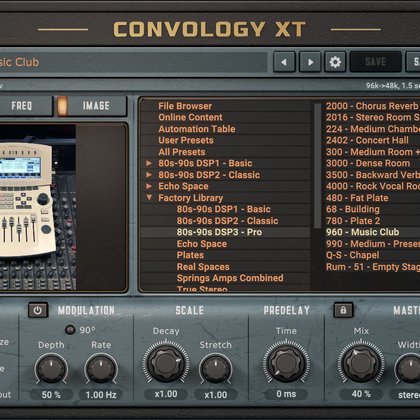Choose preset 960 - Music Club
This screenshot has height=420, width=420.
pyautogui.click(x=362, y=232)
